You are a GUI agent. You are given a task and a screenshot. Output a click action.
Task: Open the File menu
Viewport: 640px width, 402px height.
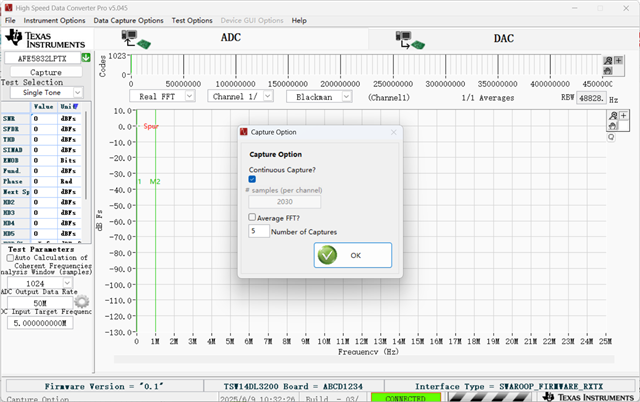[10, 20]
